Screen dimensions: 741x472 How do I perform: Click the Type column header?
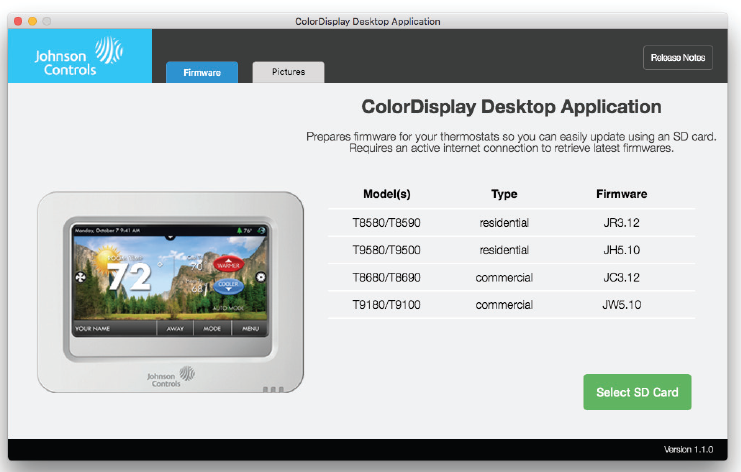504,194
